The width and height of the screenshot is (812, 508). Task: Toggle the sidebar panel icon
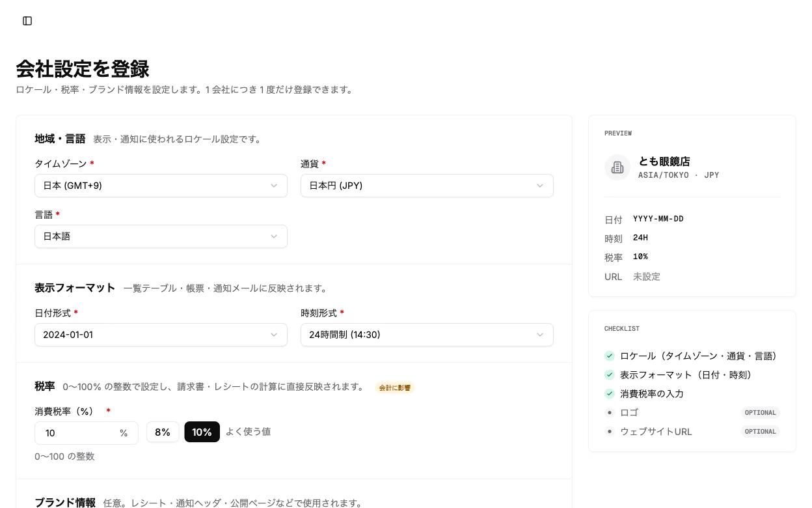[x=27, y=21]
